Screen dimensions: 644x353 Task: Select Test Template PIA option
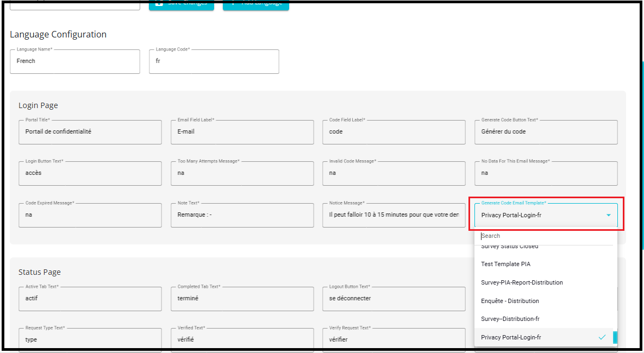505,264
